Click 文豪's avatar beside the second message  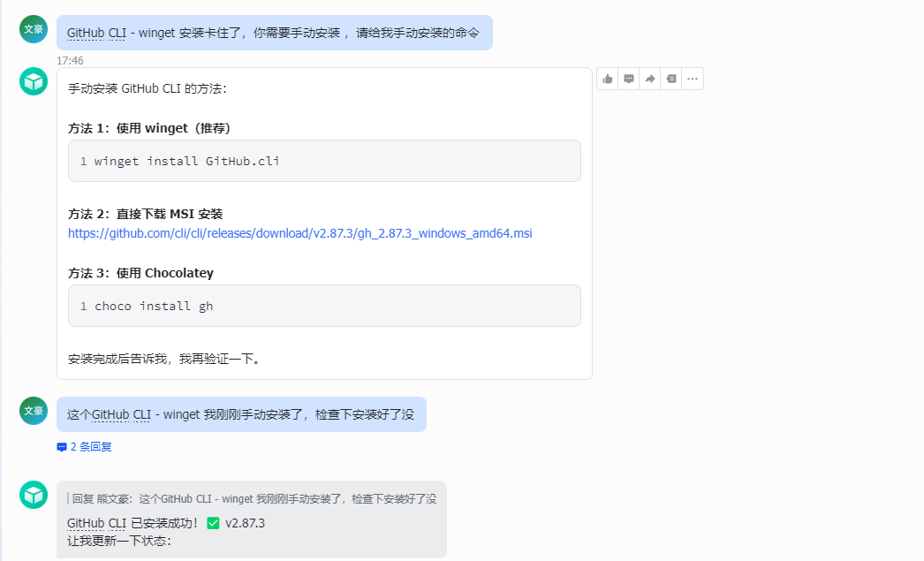click(33, 411)
